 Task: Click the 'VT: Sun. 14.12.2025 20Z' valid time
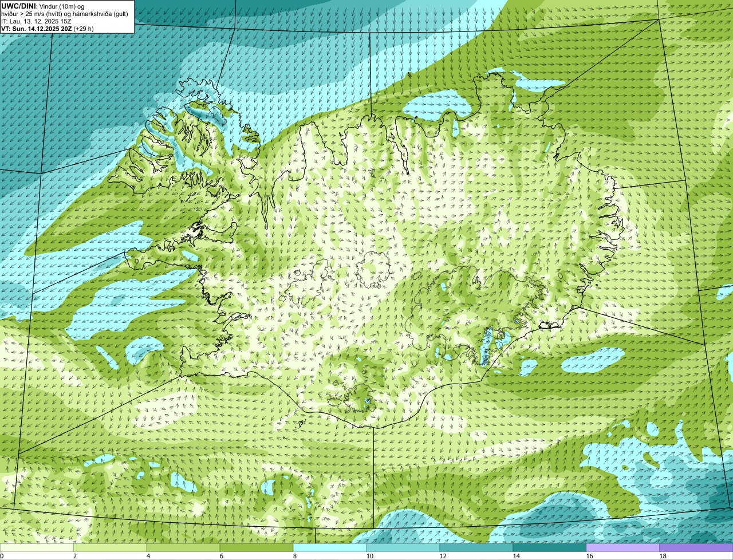[37, 28]
